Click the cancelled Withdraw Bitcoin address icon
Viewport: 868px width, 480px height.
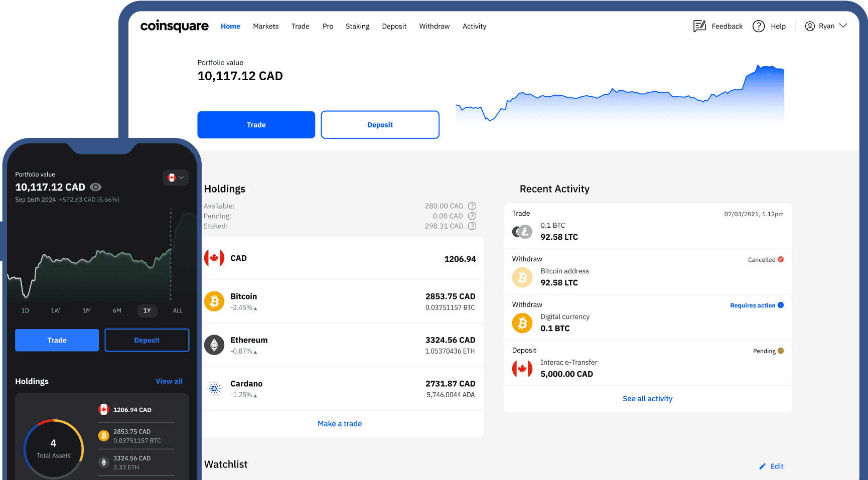coord(522,277)
